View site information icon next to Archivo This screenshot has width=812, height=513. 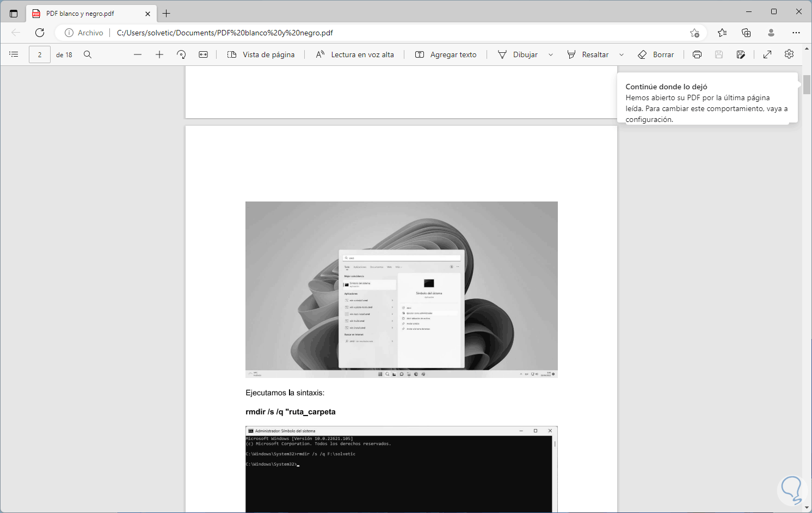(x=69, y=33)
